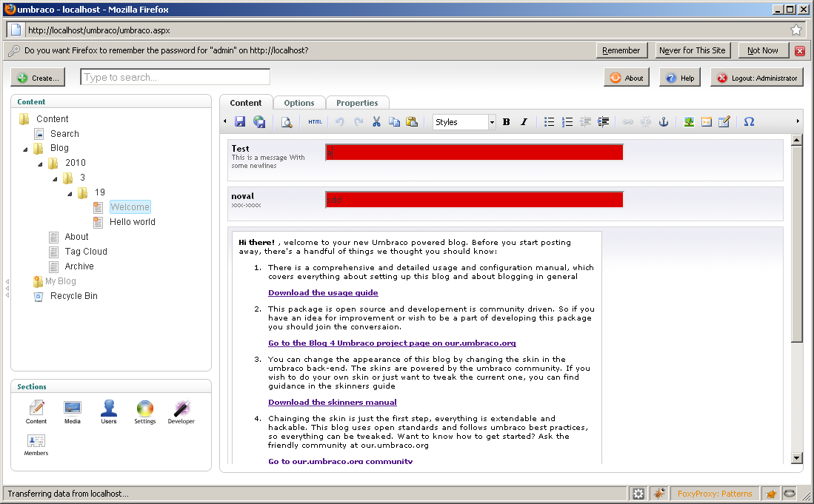
Task: Select the Tag Cloud tree item
Action: (86, 252)
